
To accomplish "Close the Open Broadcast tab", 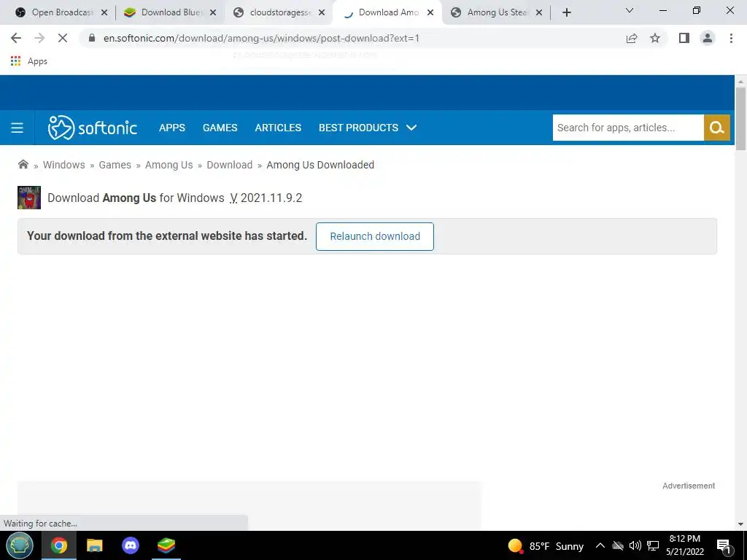I will point(104,13).
